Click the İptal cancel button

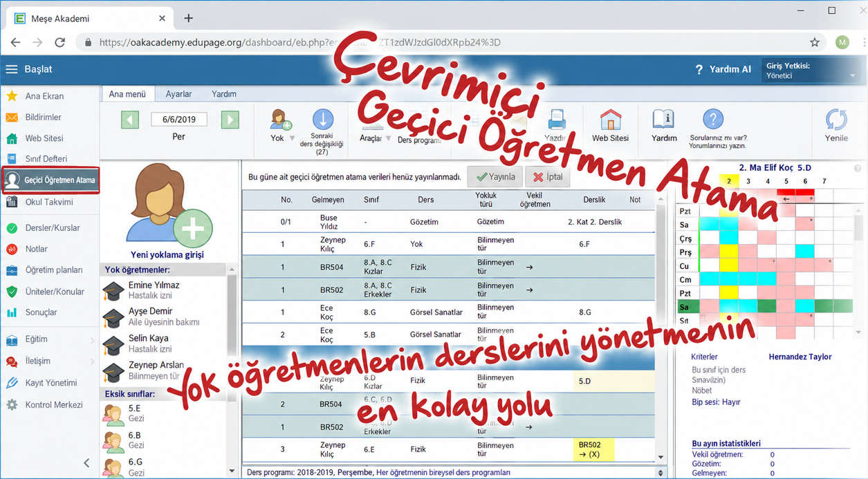click(548, 176)
